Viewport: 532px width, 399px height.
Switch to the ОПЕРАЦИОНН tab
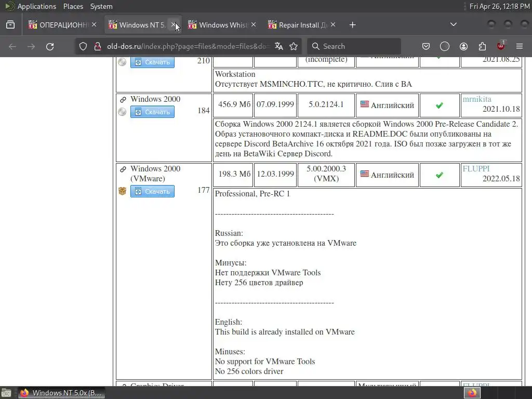click(x=58, y=25)
